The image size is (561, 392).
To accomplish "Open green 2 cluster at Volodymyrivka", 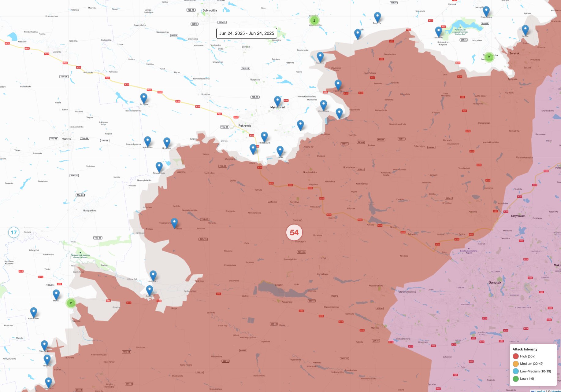I will 314,21.
